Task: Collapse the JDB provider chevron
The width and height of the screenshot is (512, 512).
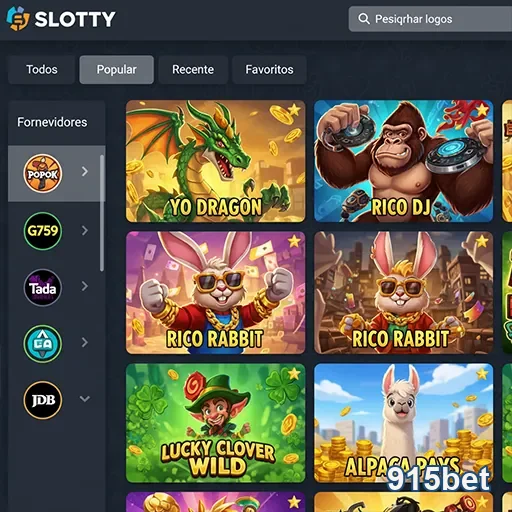Action: click(x=85, y=399)
